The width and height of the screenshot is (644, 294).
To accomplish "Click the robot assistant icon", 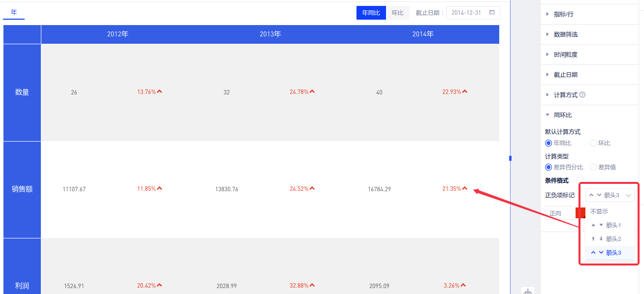I will [x=528, y=291].
